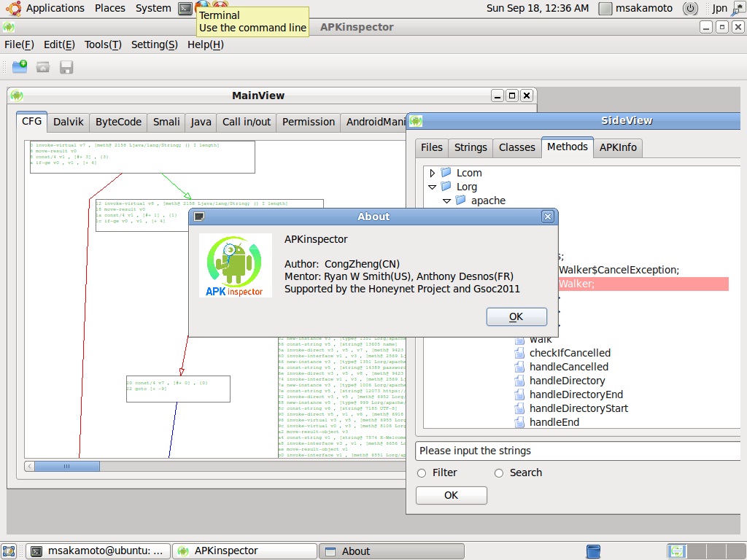This screenshot has width=747, height=560.
Task: Open the System menu in top panel
Action: [x=153, y=8]
